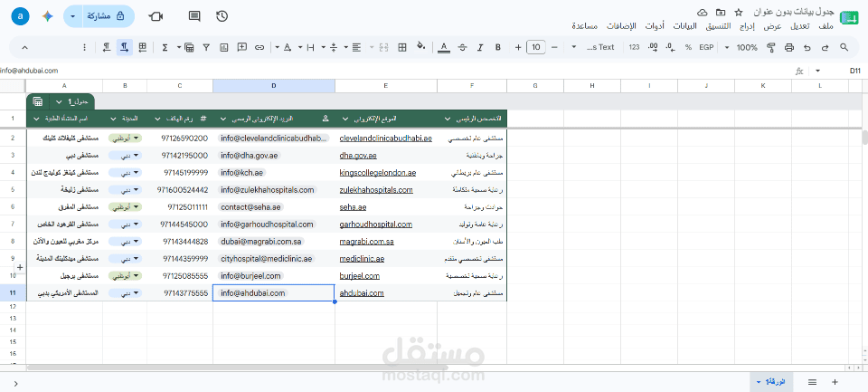868x392 pixels.
Task: Open the ملف menu
Action: 825,26
